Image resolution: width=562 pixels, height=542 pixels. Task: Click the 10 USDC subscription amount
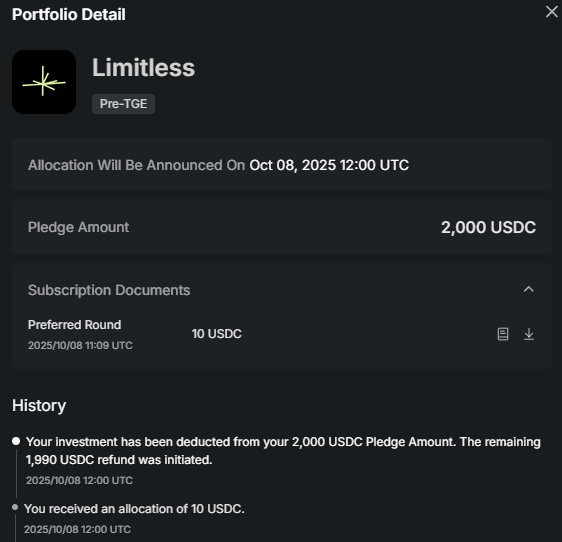click(216, 334)
